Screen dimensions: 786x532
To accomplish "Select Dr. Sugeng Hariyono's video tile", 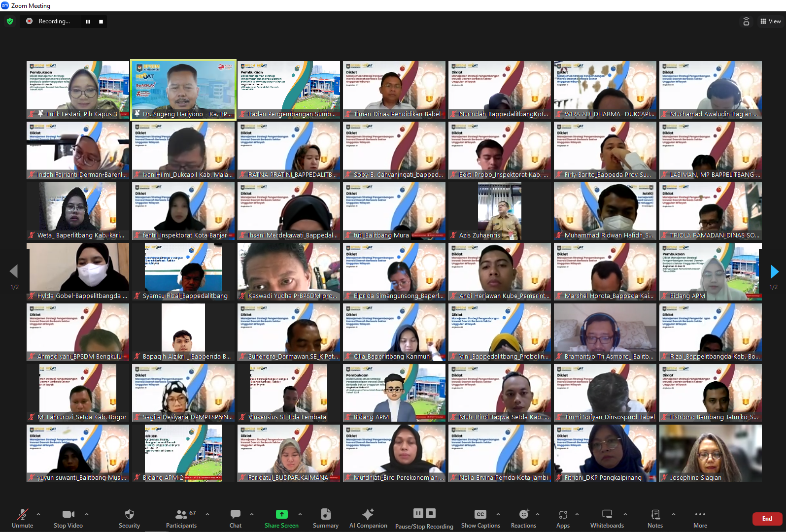I will coord(183,90).
